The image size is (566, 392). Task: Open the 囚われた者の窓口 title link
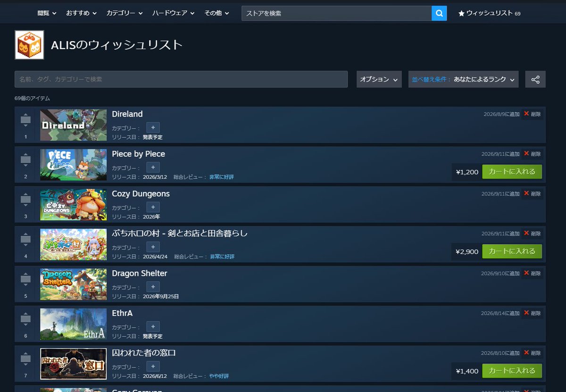pyautogui.click(x=144, y=353)
